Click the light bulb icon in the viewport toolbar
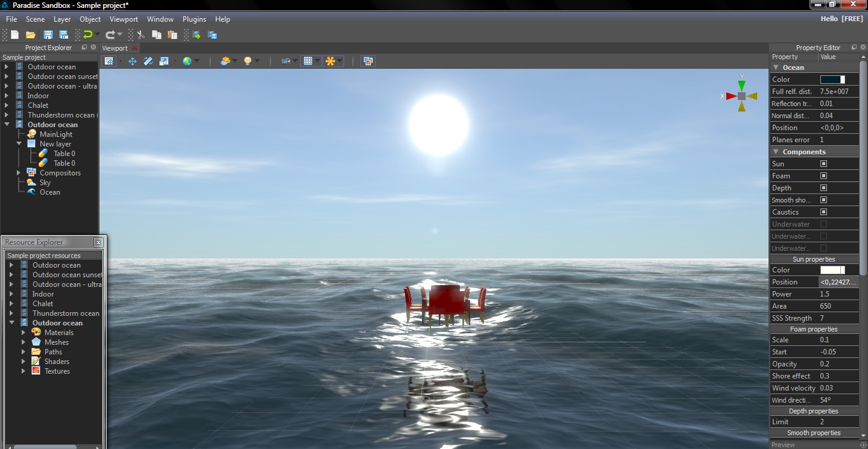Image resolution: width=868 pixels, height=449 pixels. tap(247, 61)
